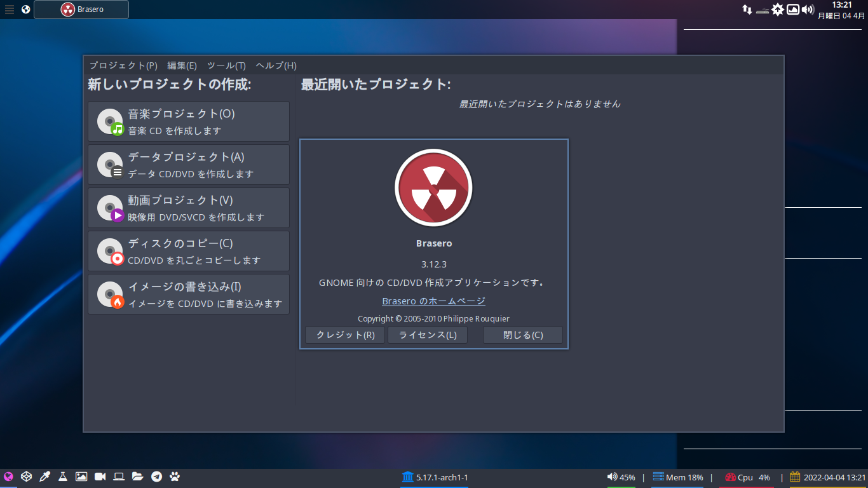
Task: Click the Mem 18% memory indicator
Action: coord(678,477)
